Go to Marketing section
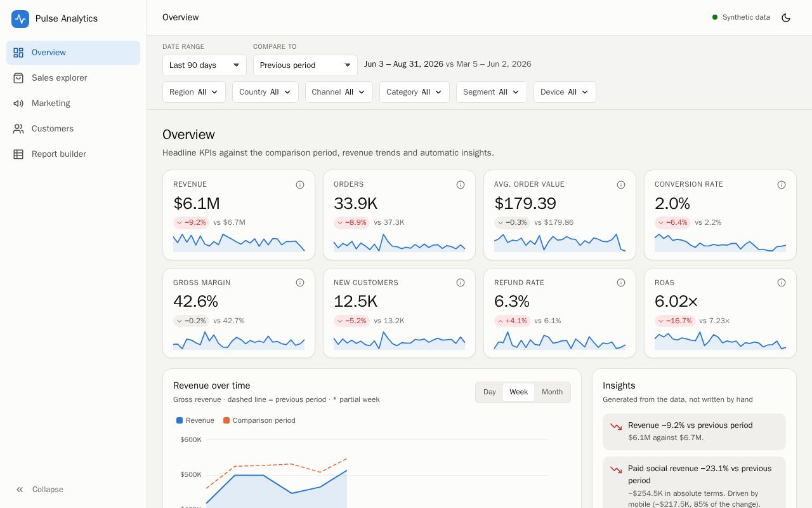 click(x=73, y=104)
